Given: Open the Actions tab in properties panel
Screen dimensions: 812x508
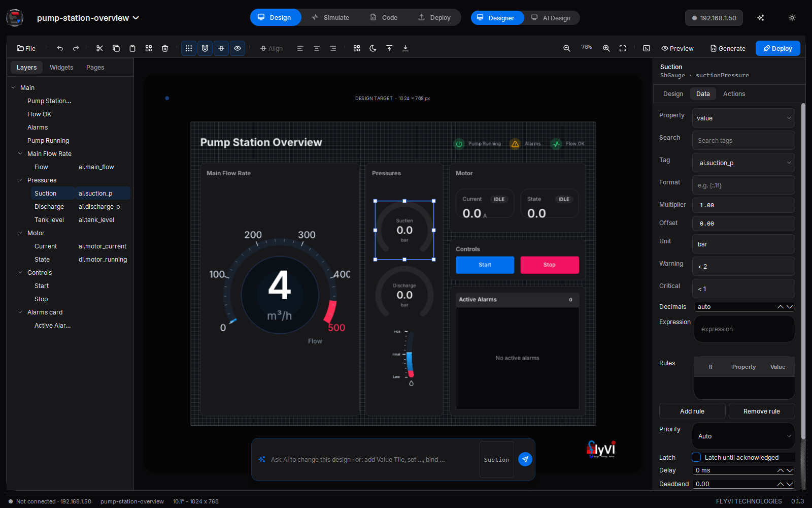Looking at the screenshot, I should pos(734,93).
